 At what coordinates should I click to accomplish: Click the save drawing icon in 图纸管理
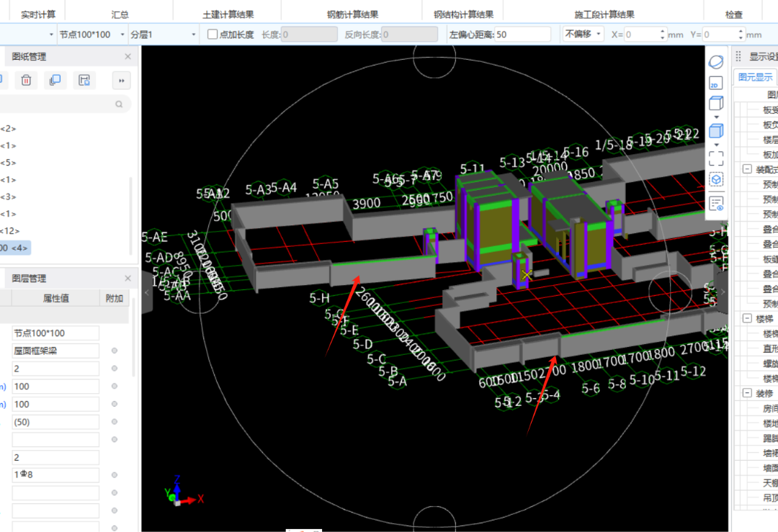[84, 81]
